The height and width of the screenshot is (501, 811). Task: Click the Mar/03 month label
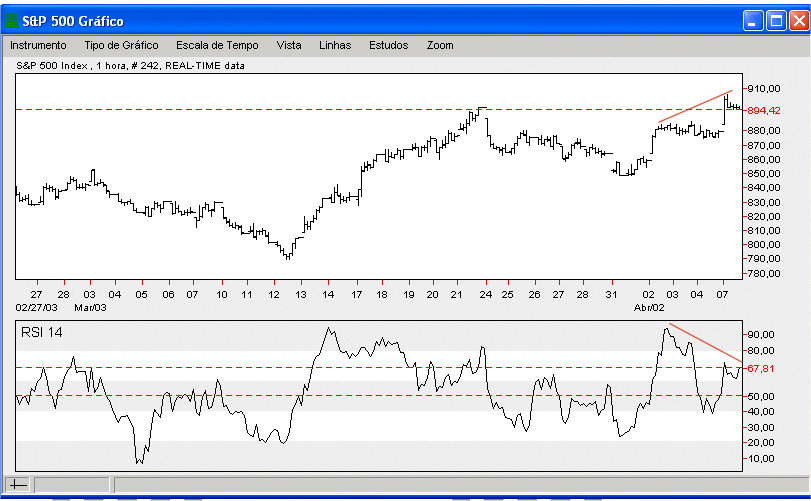click(91, 308)
